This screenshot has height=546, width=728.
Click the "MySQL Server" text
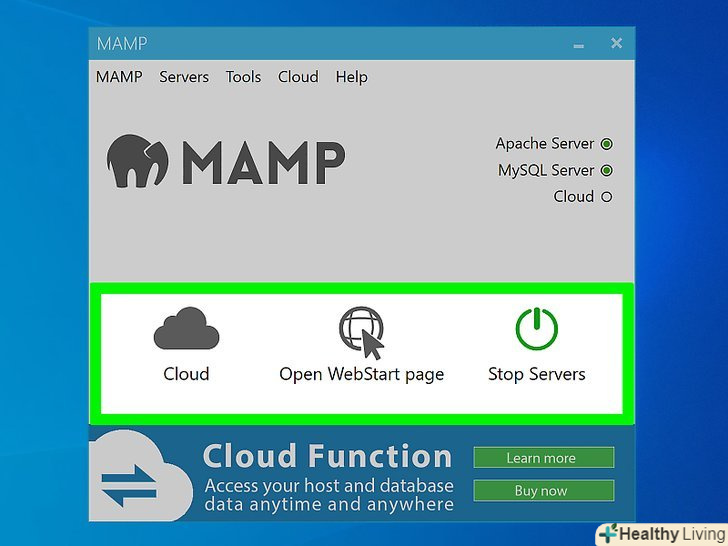[546, 170]
